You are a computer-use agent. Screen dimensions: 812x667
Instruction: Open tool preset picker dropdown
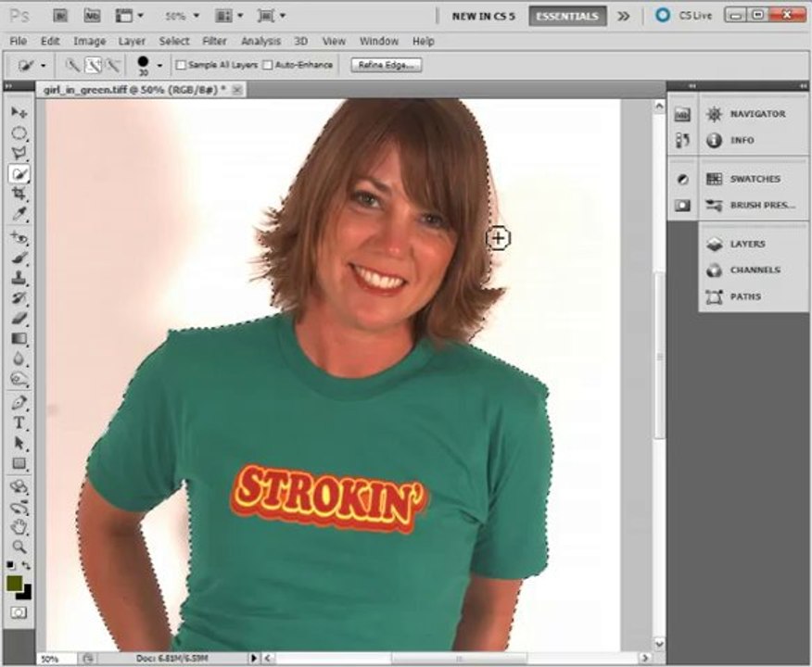[x=43, y=66]
